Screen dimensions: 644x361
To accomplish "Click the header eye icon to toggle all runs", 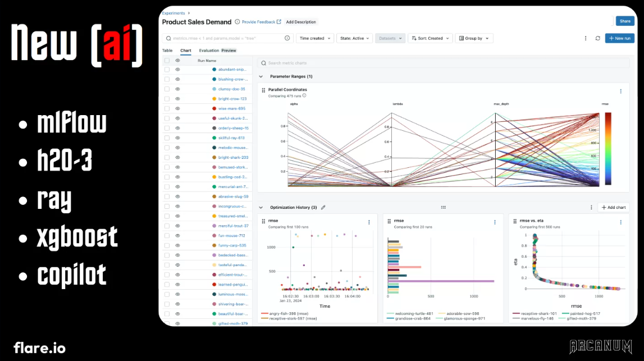I will (x=177, y=61).
